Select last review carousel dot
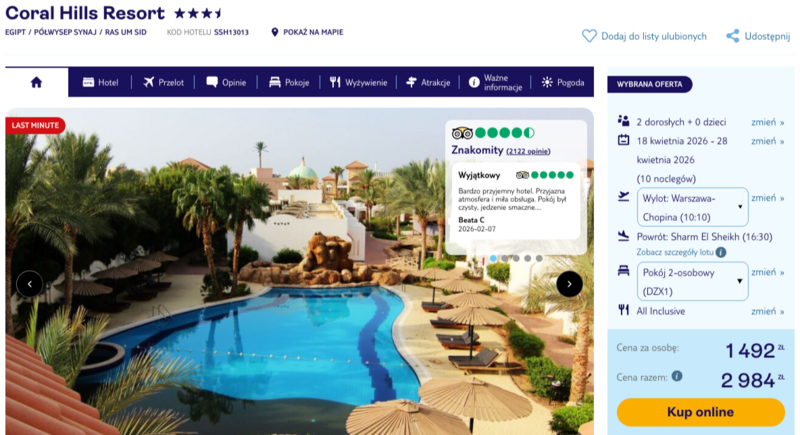800x435 pixels. tap(539, 259)
